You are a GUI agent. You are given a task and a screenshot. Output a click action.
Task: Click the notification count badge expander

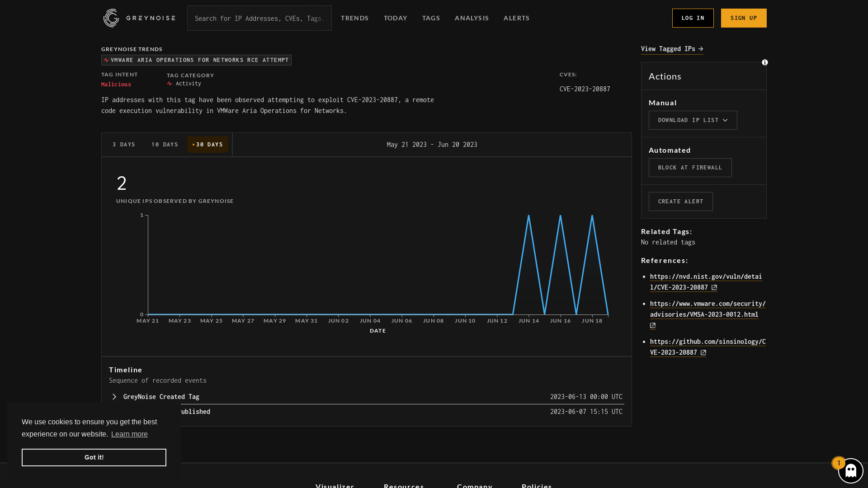pyautogui.click(x=840, y=463)
